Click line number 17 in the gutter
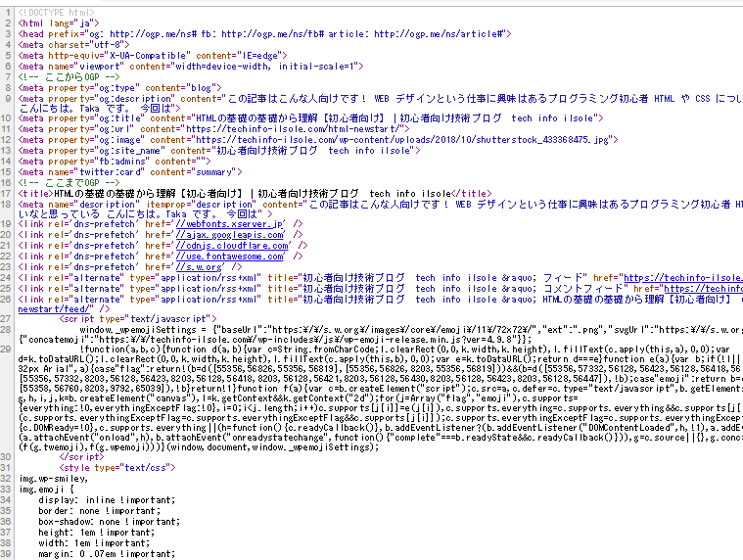743x560 pixels. click(x=6, y=194)
